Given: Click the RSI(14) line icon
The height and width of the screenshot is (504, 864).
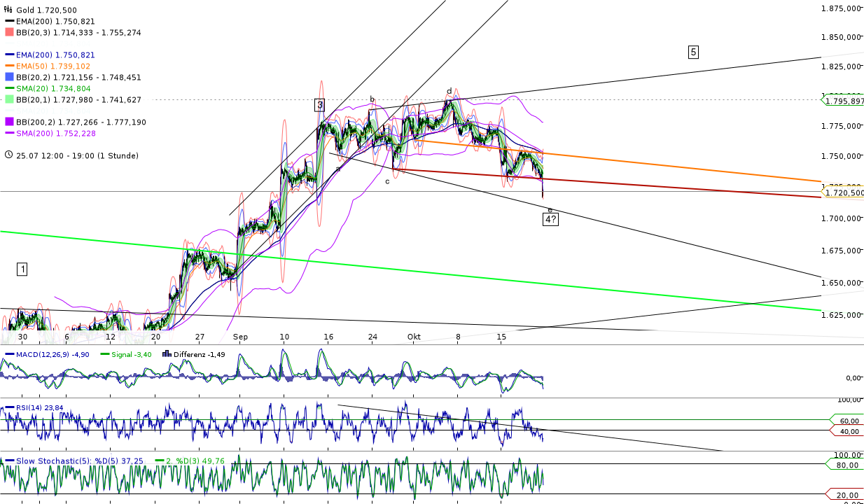Looking at the screenshot, I should coord(9,407).
